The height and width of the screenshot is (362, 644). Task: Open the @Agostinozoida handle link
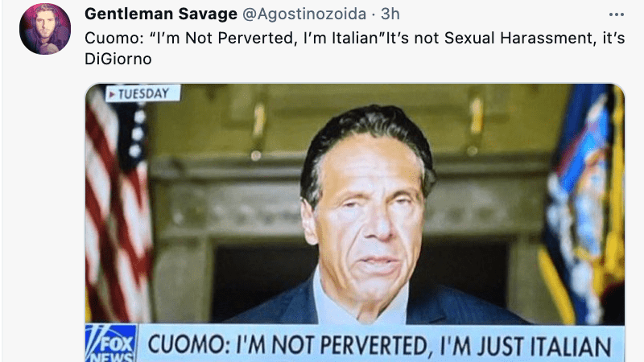[304, 14]
